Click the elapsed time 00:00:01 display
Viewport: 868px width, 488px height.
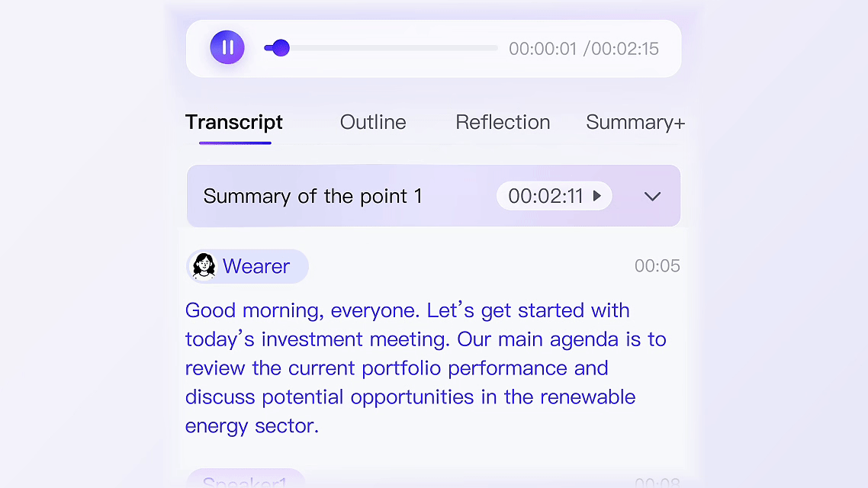point(543,49)
